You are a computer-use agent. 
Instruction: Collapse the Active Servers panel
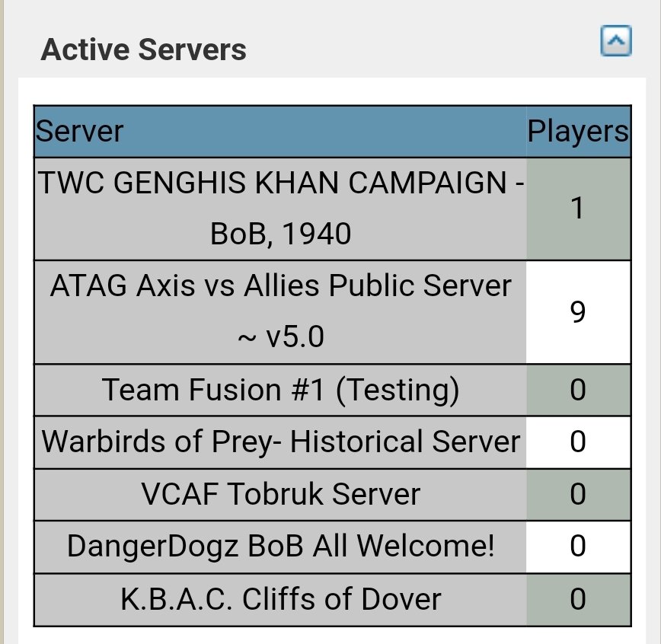pyautogui.click(x=615, y=41)
